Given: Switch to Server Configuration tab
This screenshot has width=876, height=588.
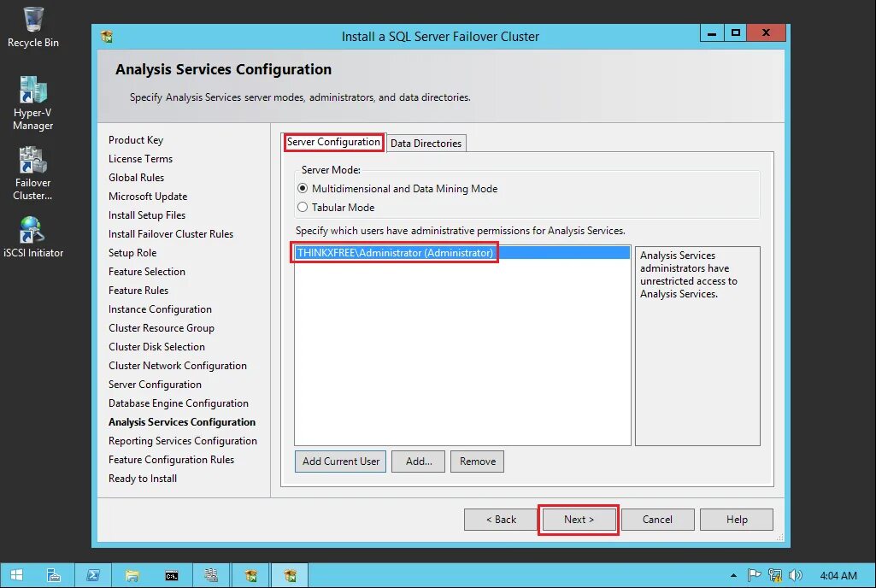Looking at the screenshot, I should (333, 142).
